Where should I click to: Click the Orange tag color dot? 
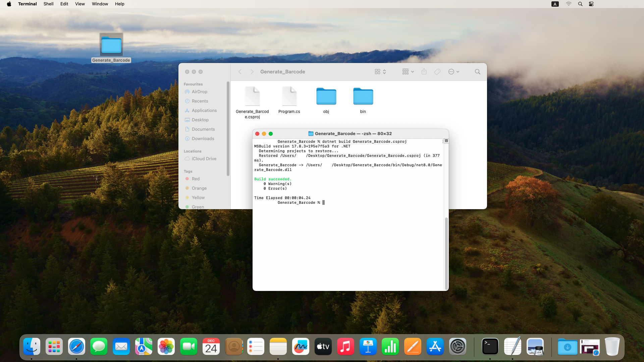click(x=187, y=188)
